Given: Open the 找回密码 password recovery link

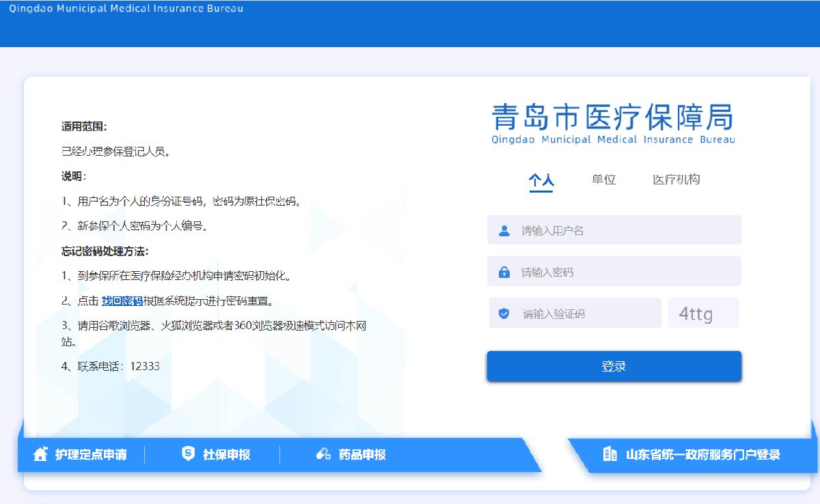Looking at the screenshot, I should click(x=122, y=301).
